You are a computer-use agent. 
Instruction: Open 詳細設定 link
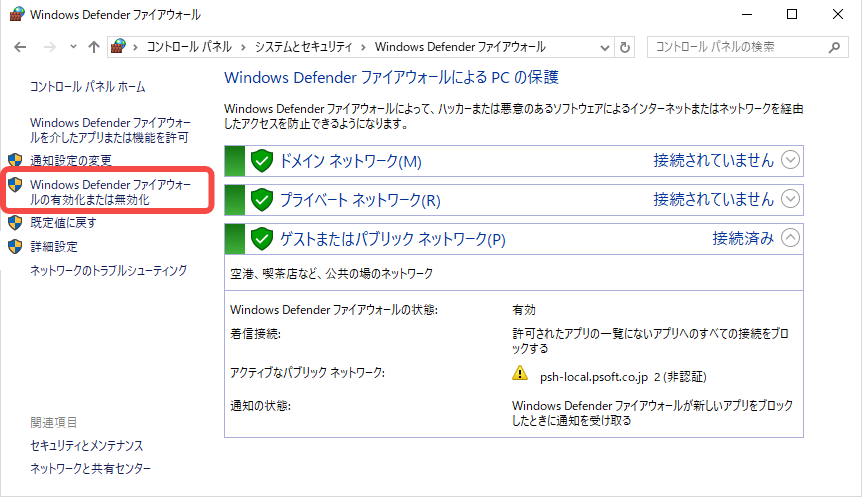[53, 247]
